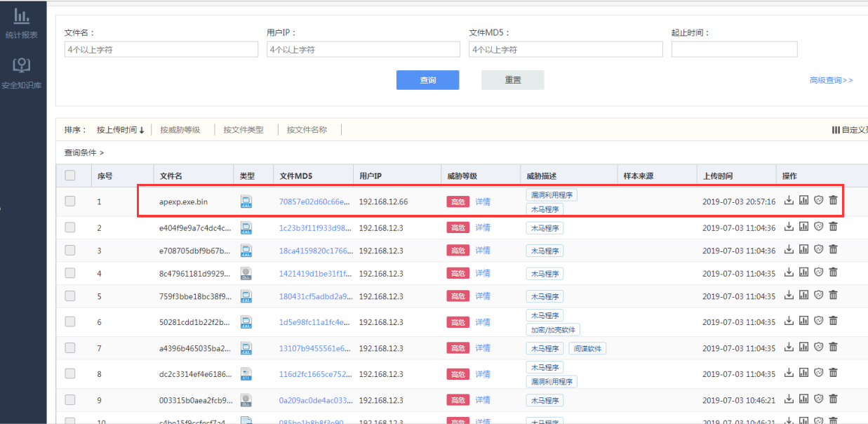Viewport: 868px width, 424px height.
Task: Sort by 按文件类型 file type
Action: 243,130
